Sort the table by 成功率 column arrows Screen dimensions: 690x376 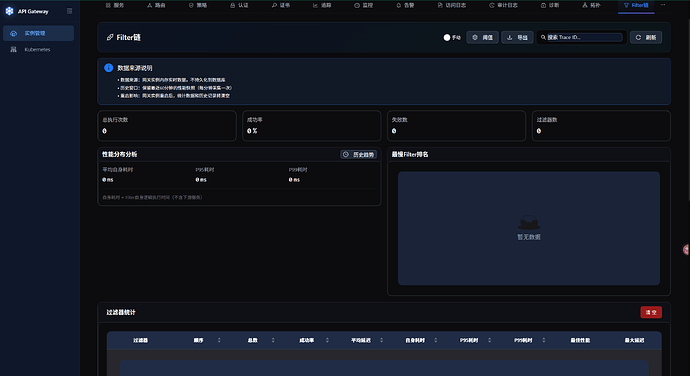tap(327, 340)
